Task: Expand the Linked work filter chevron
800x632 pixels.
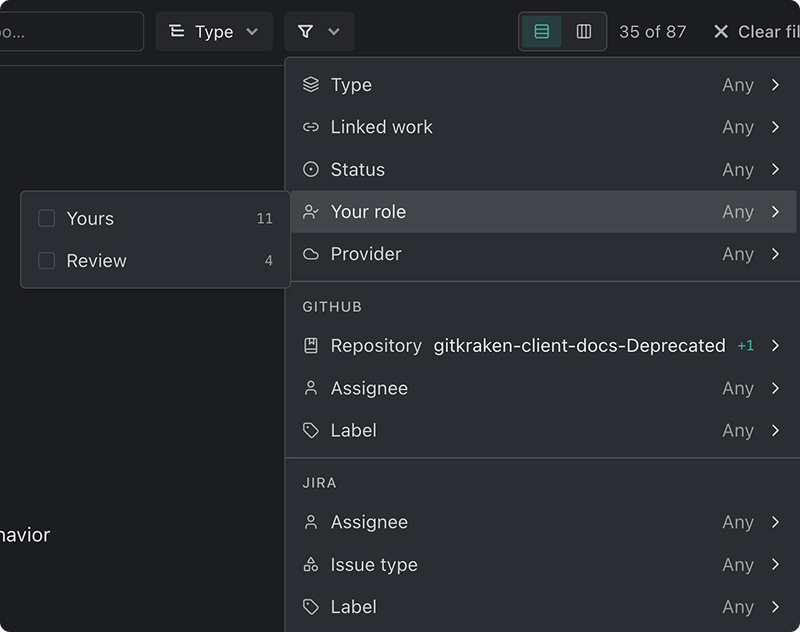Action: [x=776, y=127]
